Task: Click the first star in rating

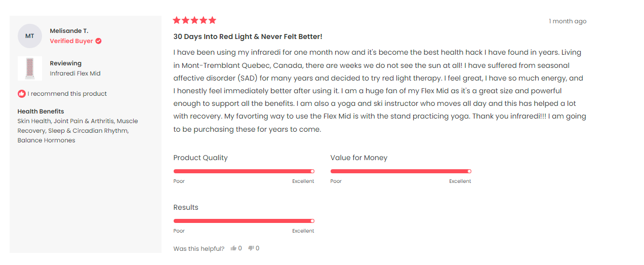Action: [177, 20]
